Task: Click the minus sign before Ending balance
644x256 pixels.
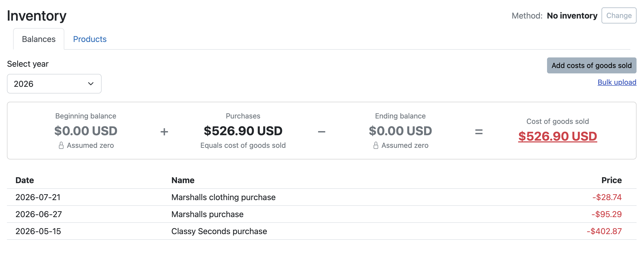Action: coord(321,132)
